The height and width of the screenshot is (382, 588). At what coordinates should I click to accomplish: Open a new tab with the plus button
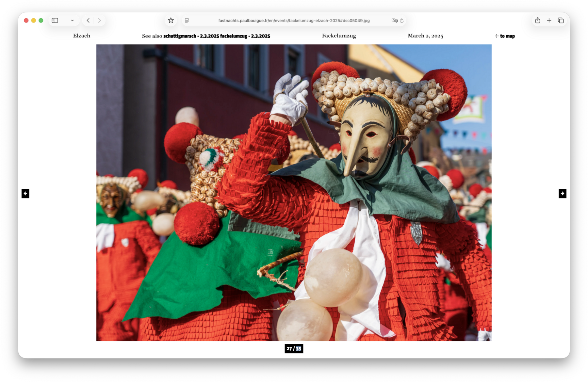pyautogui.click(x=549, y=21)
